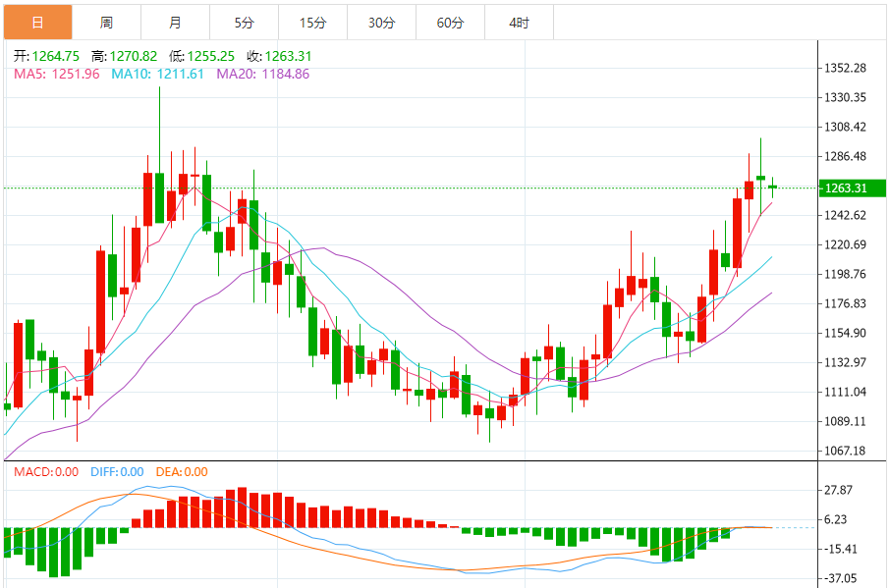Open the 4时 four-hour tab

[x=519, y=23]
